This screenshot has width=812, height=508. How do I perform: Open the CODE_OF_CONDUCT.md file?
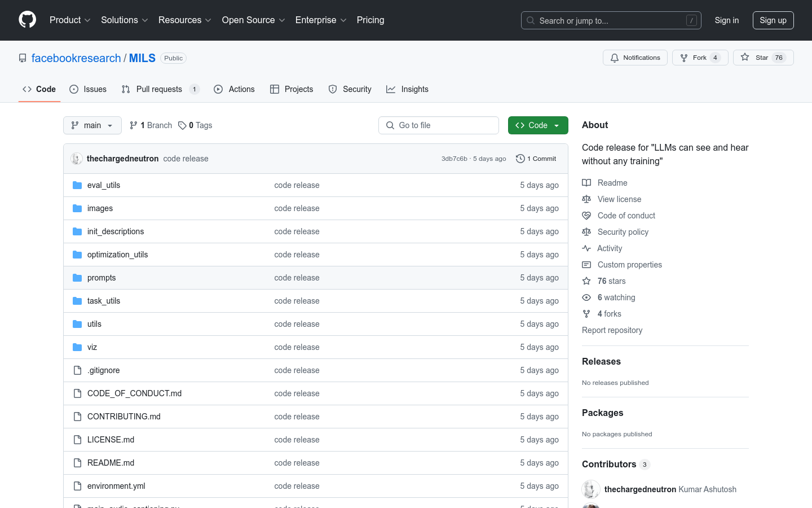tap(134, 393)
